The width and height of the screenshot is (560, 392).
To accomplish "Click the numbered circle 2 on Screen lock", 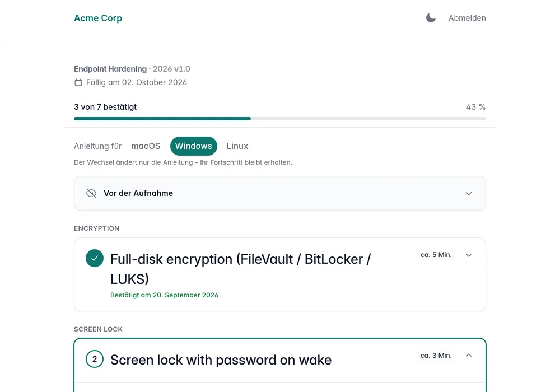I will tap(95, 359).
